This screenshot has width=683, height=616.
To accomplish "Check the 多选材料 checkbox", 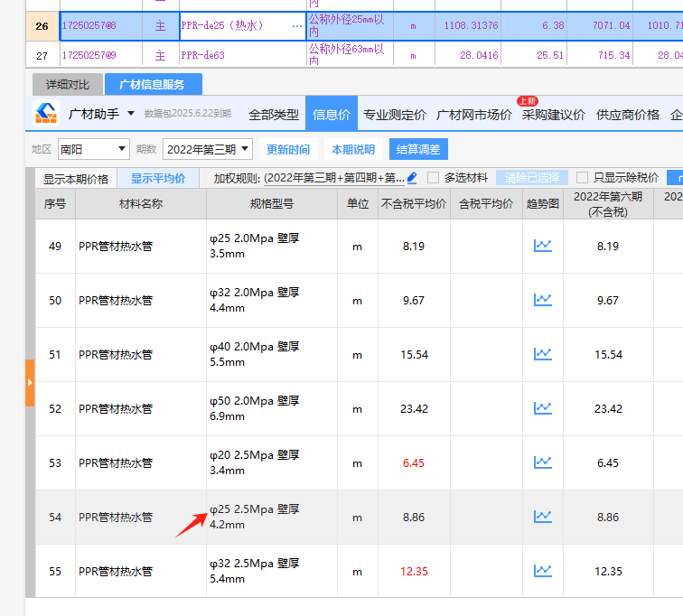I will [433, 178].
